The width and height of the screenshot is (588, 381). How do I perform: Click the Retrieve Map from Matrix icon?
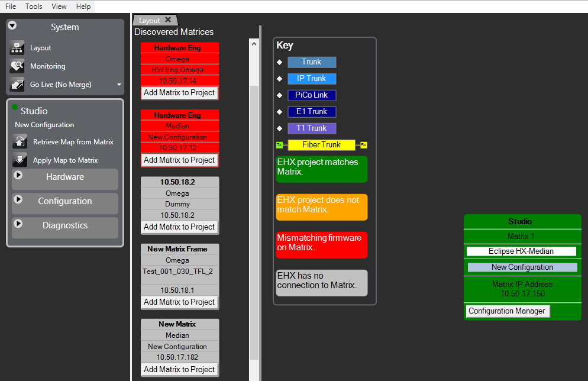point(20,142)
